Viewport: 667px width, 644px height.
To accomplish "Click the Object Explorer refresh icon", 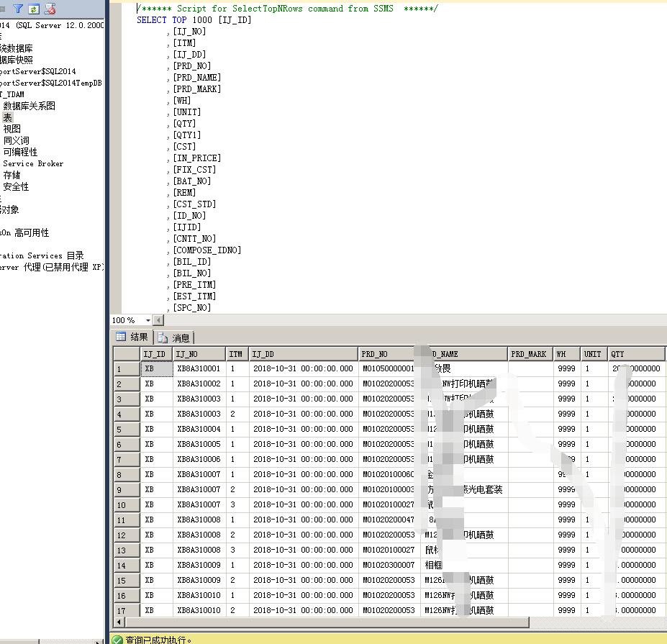I will point(34,9).
